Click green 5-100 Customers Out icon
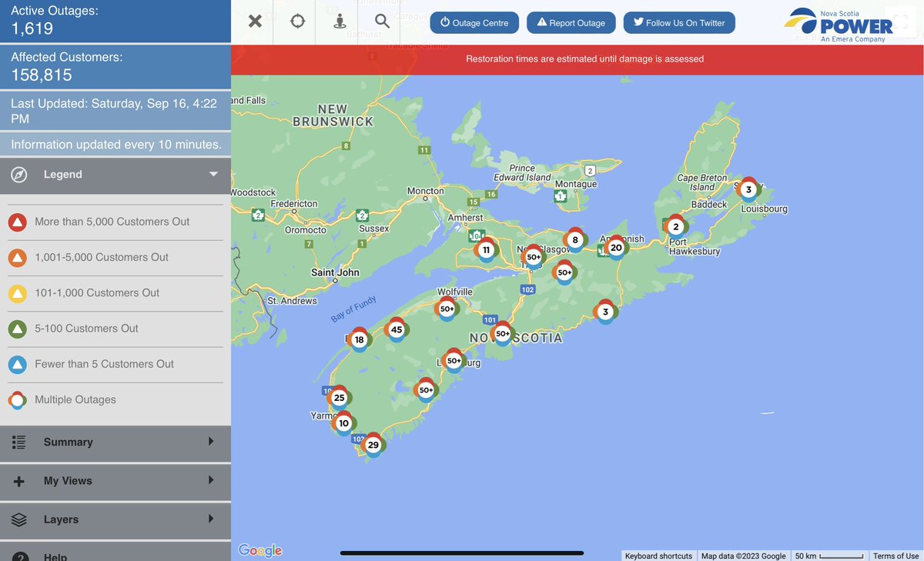The image size is (924, 561). pyautogui.click(x=17, y=329)
